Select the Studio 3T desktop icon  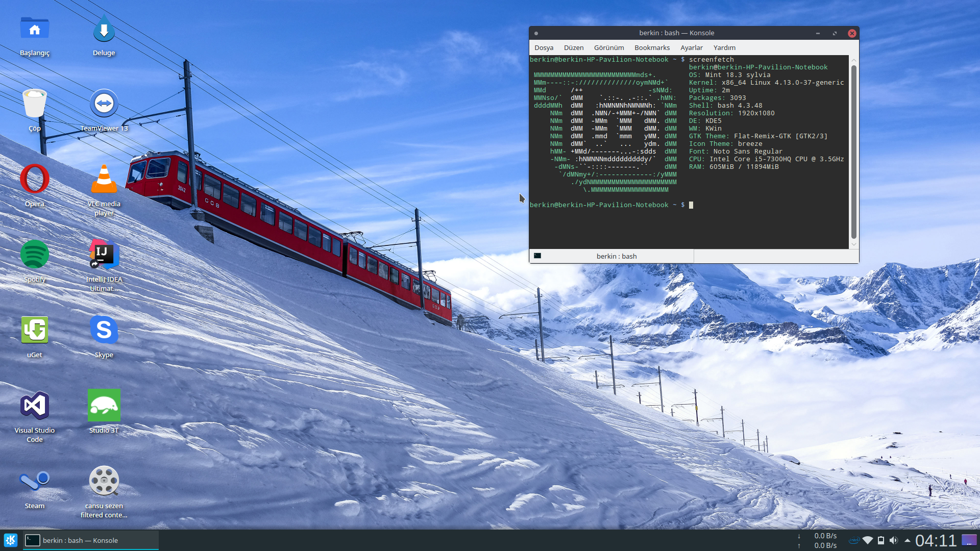click(x=104, y=405)
